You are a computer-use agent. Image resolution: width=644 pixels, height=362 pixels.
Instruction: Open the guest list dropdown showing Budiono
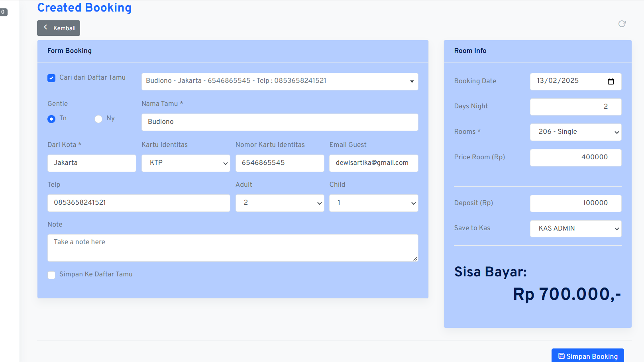coord(280,81)
